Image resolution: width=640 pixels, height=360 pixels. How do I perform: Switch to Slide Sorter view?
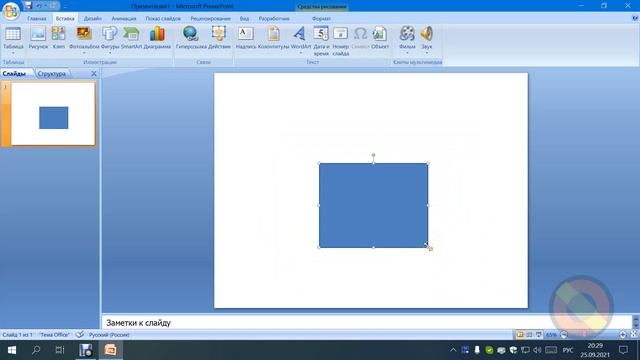point(529,335)
